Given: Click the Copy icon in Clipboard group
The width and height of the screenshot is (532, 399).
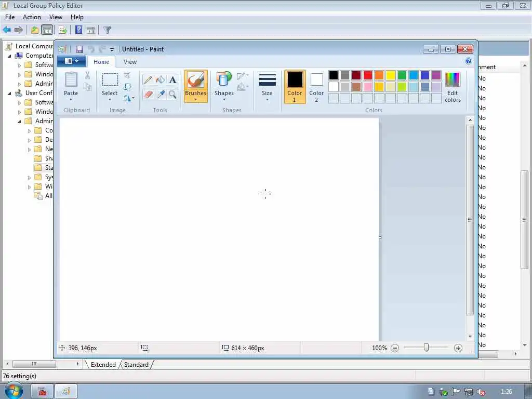Looking at the screenshot, I should pos(87,87).
